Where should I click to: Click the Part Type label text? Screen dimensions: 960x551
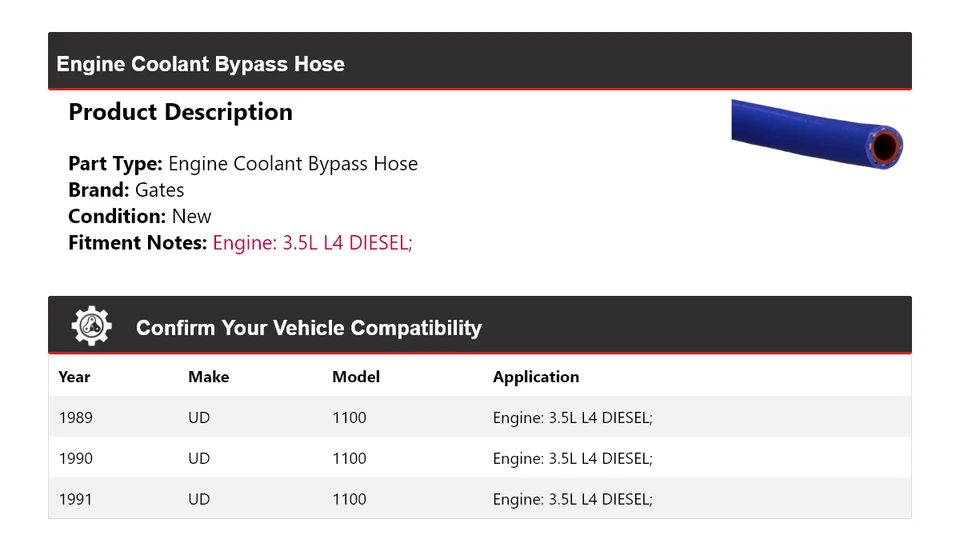click(115, 164)
